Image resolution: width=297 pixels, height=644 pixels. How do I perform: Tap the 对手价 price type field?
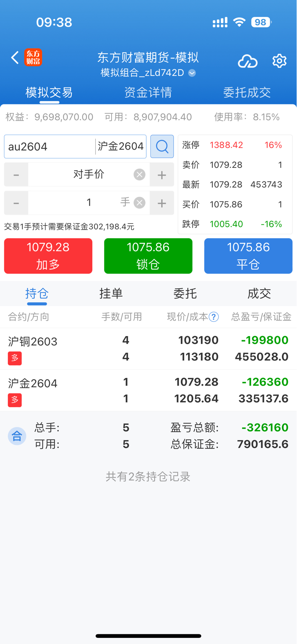[x=89, y=174]
